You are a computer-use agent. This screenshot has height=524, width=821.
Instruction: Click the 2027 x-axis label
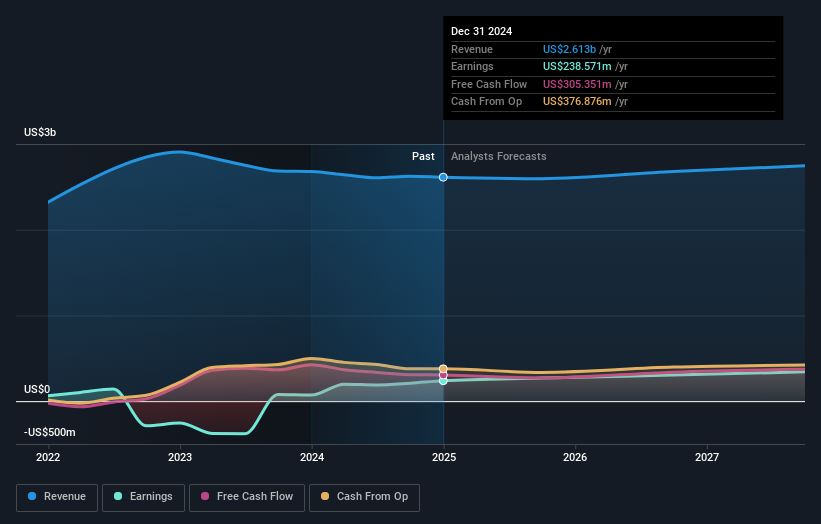[x=707, y=458]
